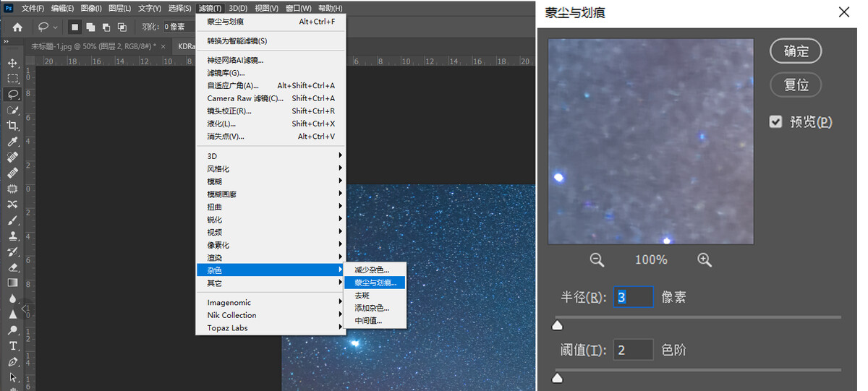868x391 pixels.
Task: Close the 蒙尘与划痕 dialog
Action: pos(843,12)
